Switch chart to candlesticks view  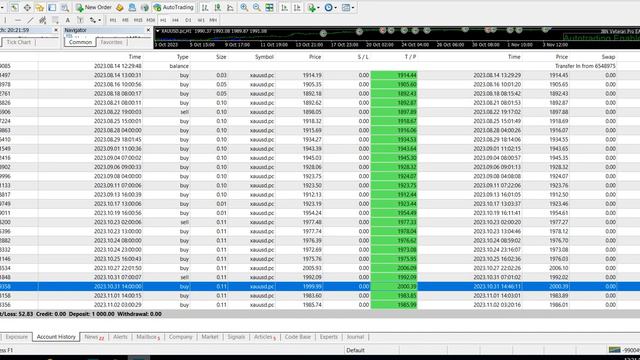(218, 8)
